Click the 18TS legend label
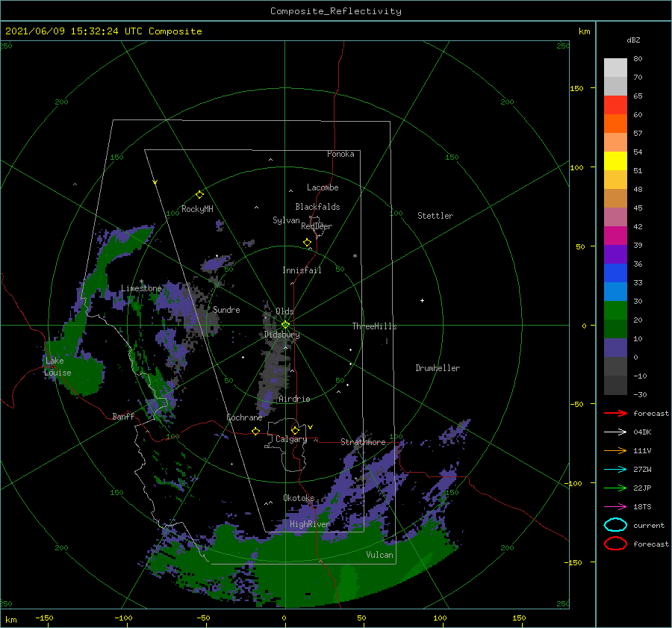The width and height of the screenshot is (672, 628). 642,507
